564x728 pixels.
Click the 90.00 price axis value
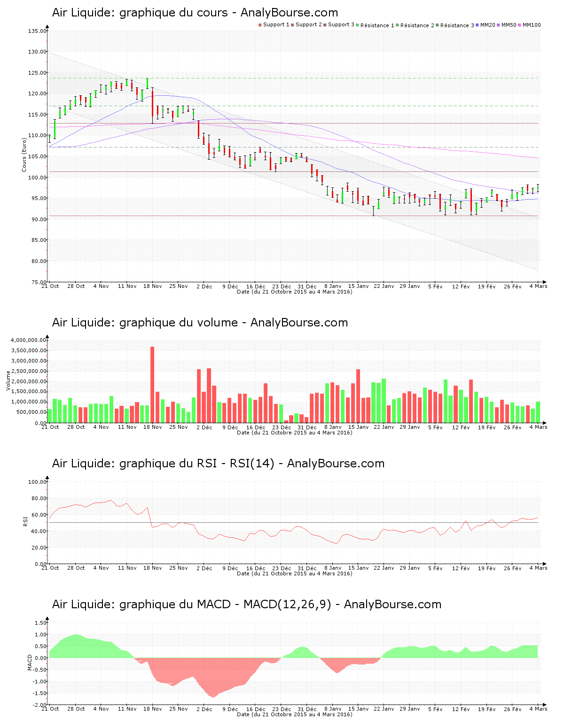39,219
